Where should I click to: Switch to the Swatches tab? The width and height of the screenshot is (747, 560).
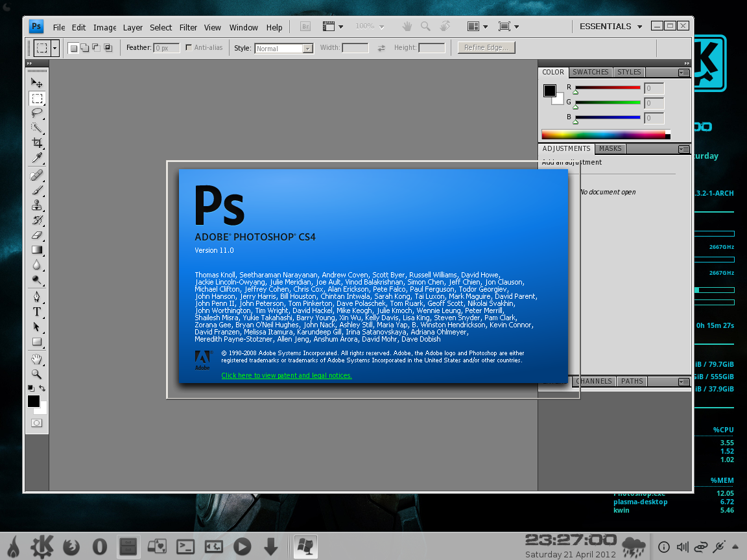click(590, 73)
